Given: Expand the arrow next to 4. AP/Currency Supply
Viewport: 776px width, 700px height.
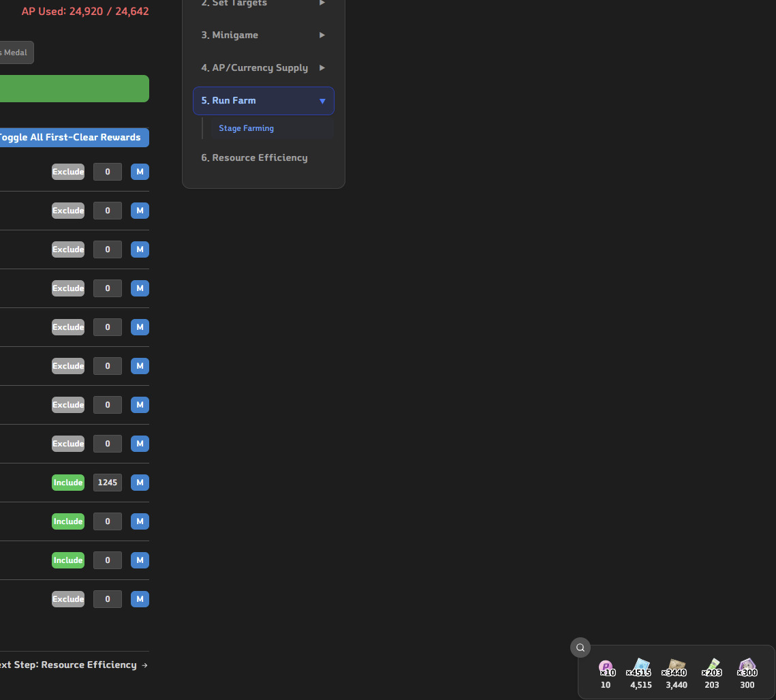Looking at the screenshot, I should tap(322, 68).
